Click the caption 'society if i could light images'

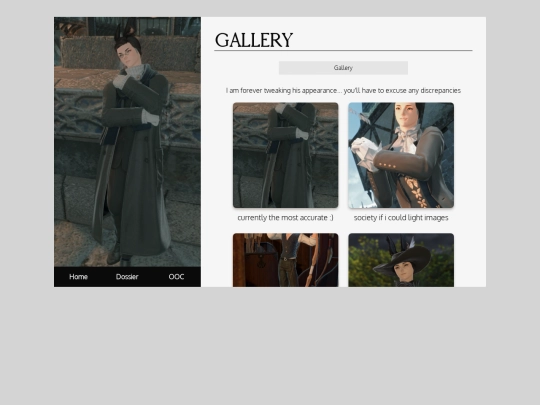click(401, 218)
